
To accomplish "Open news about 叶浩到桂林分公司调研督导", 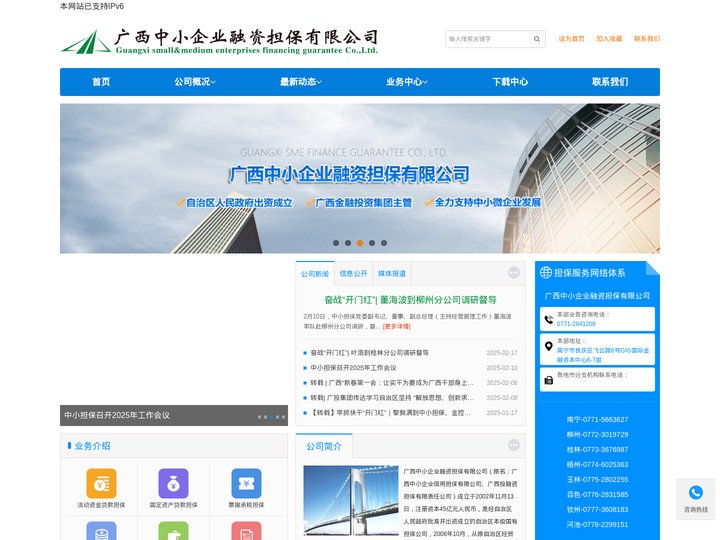I will click(370, 353).
